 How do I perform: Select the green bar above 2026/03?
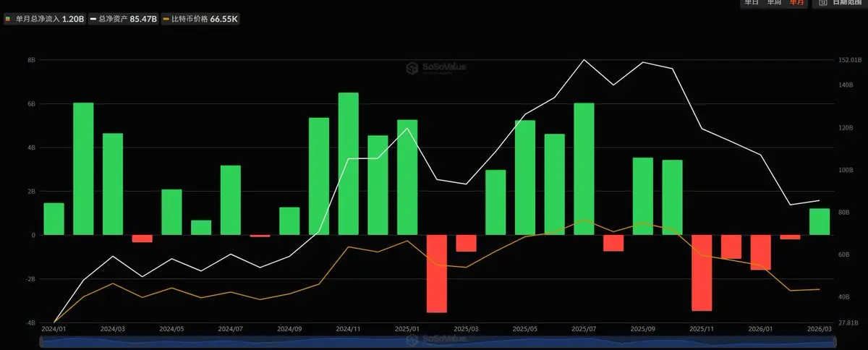click(820, 222)
